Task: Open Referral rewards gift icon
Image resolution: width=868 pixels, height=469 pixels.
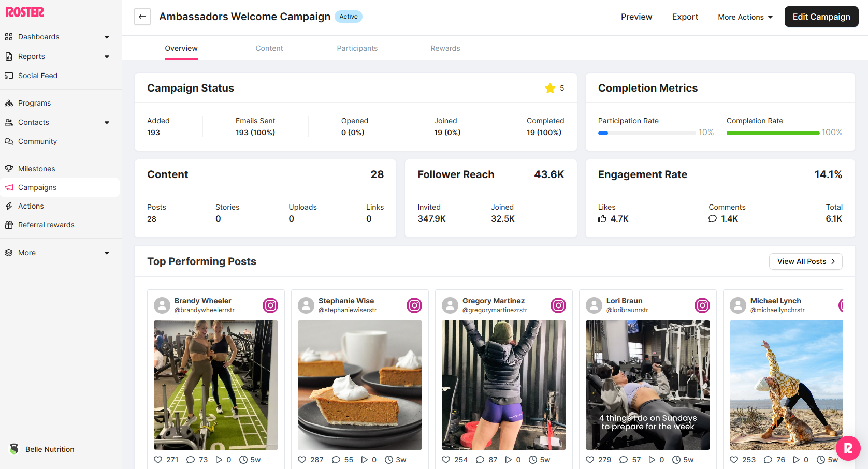Action: click(x=9, y=225)
